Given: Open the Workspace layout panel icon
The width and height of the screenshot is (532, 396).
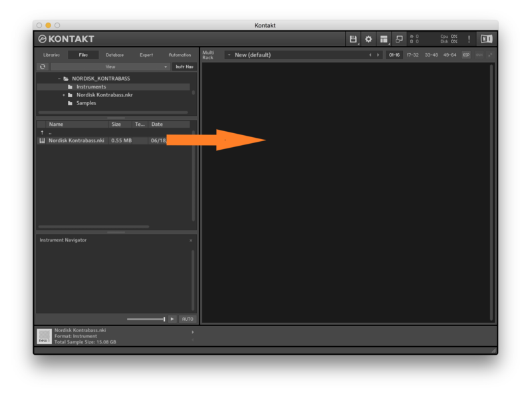Looking at the screenshot, I should (x=384, y=39).
